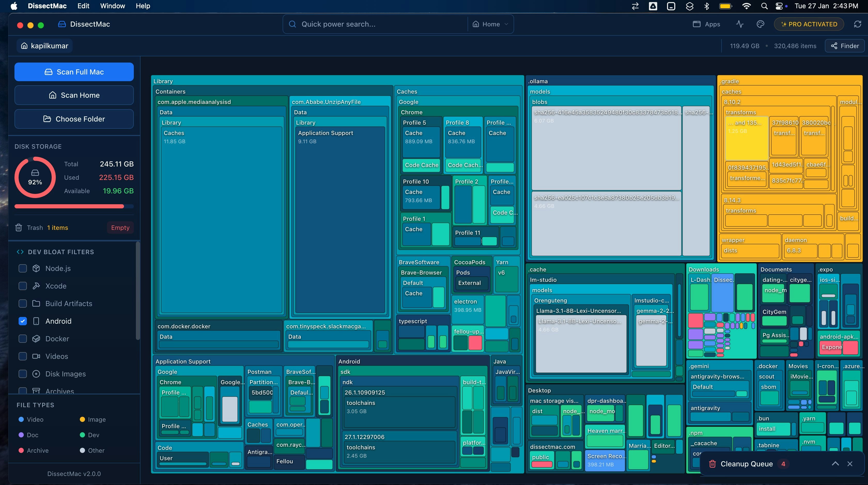868x485 pixels.
Task: Dismiss the Cleanup Queue with its X icon
Action: (850, 464)
